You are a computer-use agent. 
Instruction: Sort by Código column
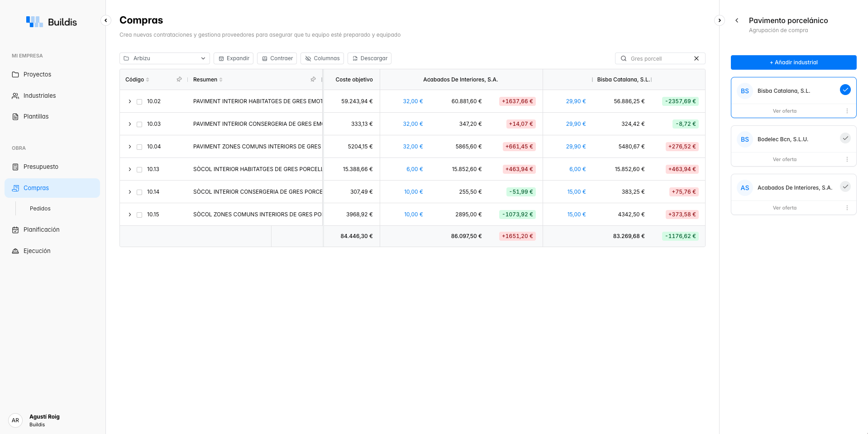pyautogui.click(x=148, y=80)
